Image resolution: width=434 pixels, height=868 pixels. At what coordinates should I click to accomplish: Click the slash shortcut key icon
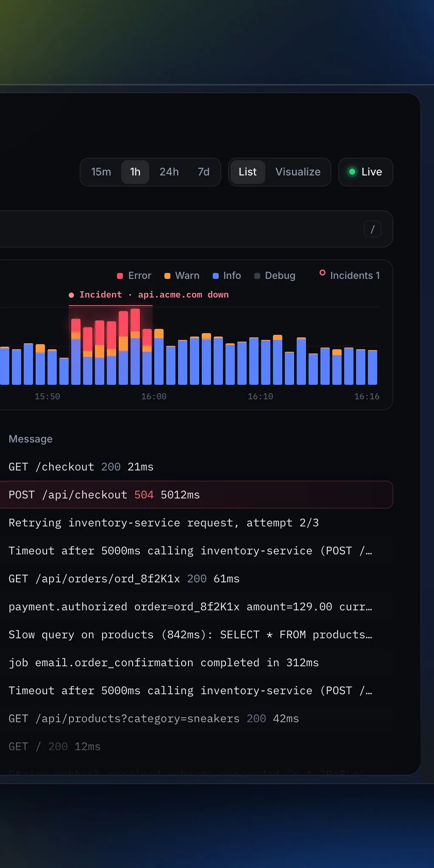pos(373,229)
